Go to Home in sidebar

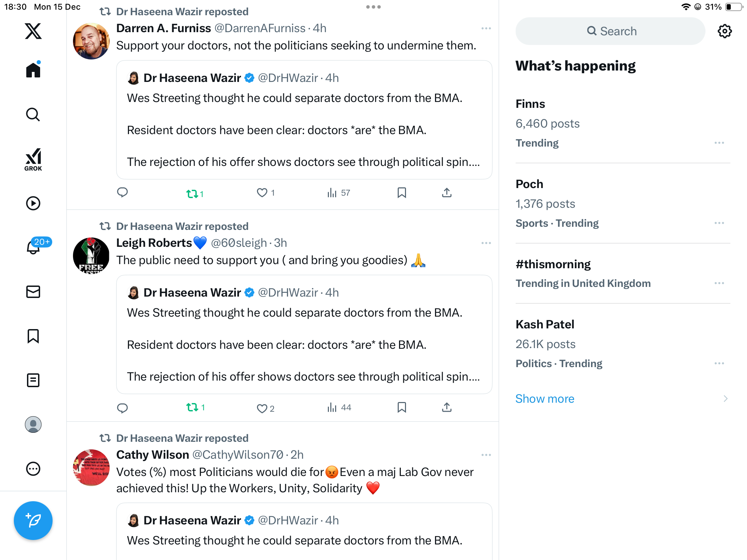click(33, 70)
